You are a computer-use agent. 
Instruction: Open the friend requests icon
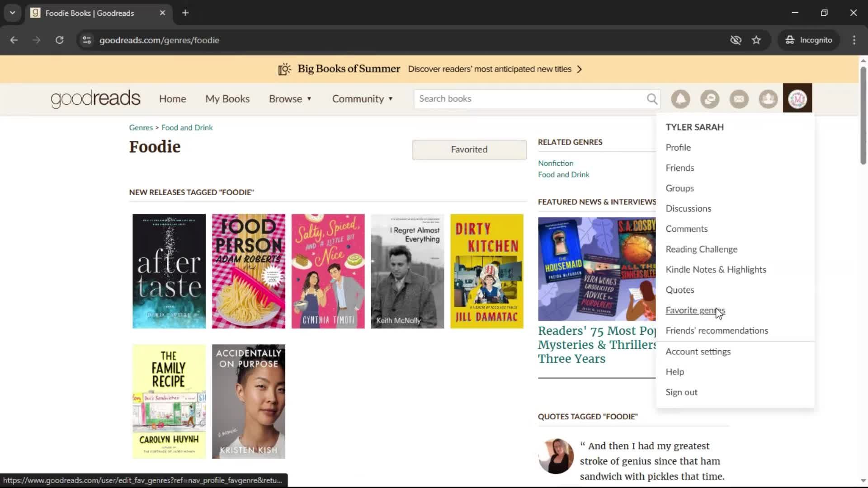click(x=768, y=99)
